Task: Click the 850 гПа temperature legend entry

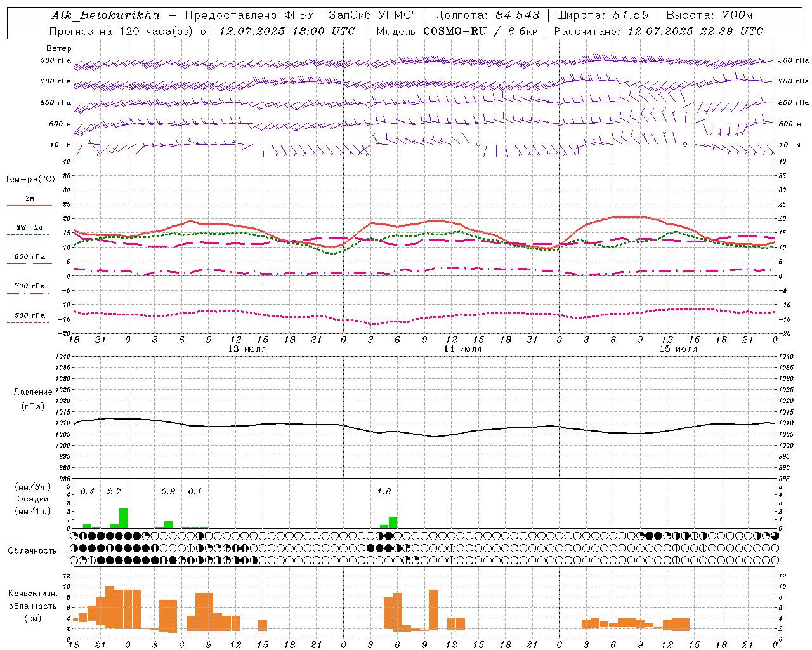Action: (30, 257)
